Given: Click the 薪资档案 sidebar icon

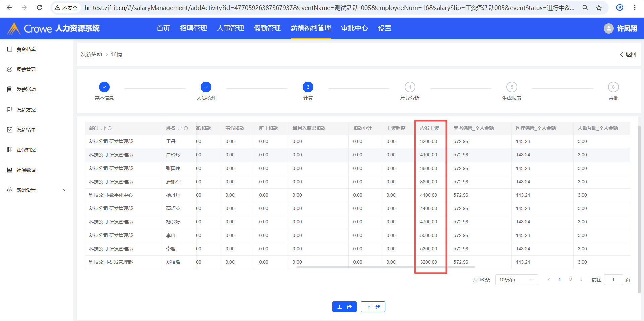Looking at the screenshot, I should tap(10, 49).
